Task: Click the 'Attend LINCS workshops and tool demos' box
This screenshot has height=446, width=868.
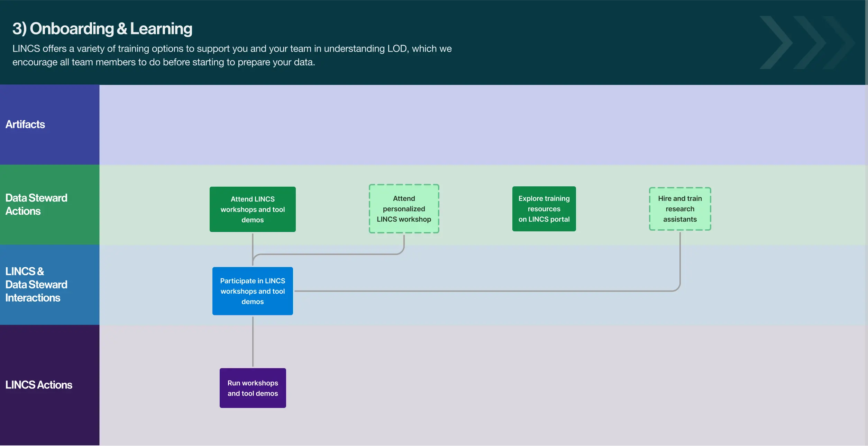Action: 253,209
